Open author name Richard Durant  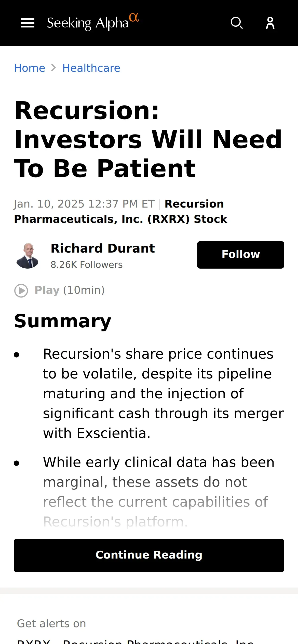103,248
